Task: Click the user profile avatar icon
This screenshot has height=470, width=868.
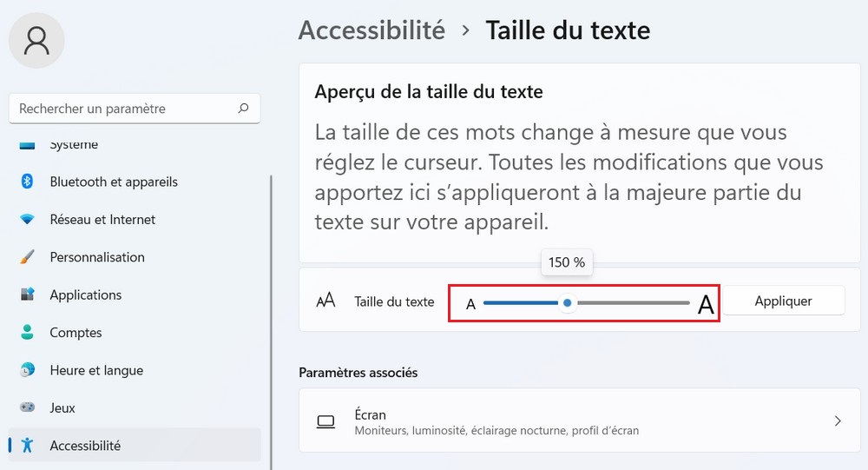Action: pos(36,39)
